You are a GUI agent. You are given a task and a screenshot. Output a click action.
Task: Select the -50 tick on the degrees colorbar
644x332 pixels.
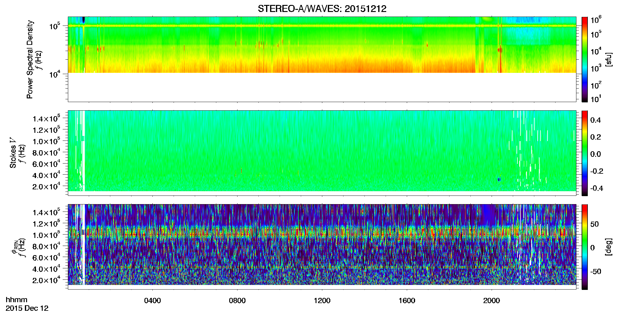(x=596, y=272)
